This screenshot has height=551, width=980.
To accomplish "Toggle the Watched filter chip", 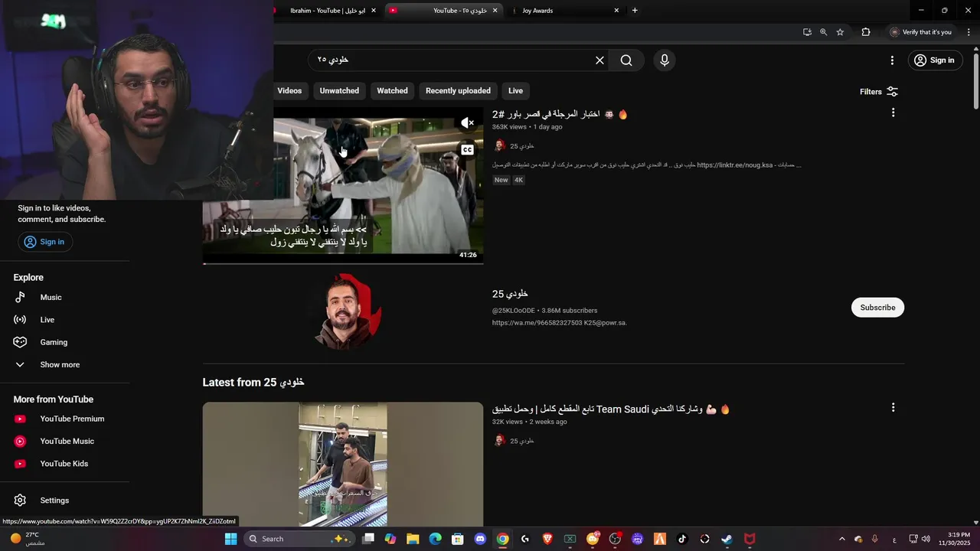I will 392,91.
